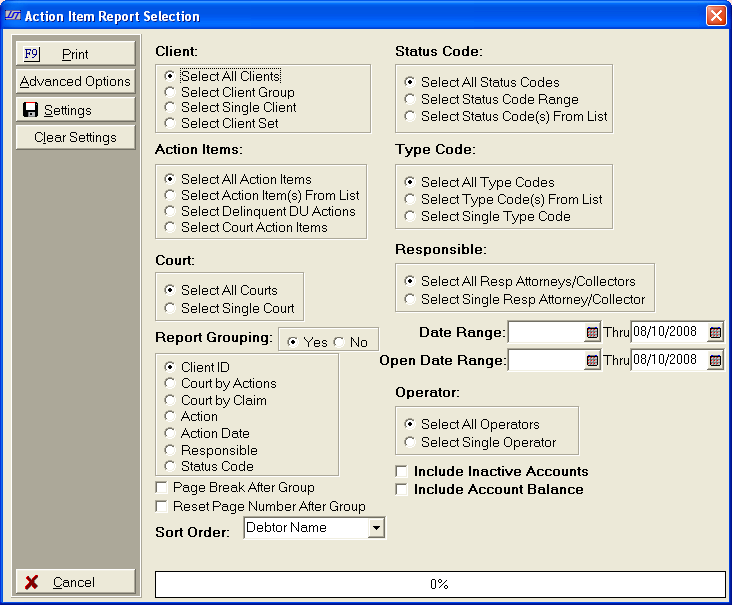This screenshot has width=732, height=605.
Task: Enable Include Inactive Accounts checkbox
Action: (402, 472)
